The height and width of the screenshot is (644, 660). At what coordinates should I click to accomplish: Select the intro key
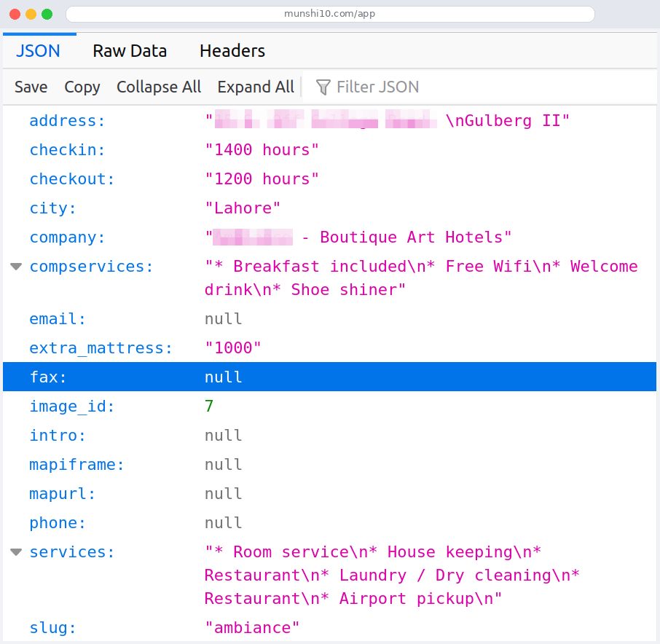pyautogui.click(x=58, y=435)
